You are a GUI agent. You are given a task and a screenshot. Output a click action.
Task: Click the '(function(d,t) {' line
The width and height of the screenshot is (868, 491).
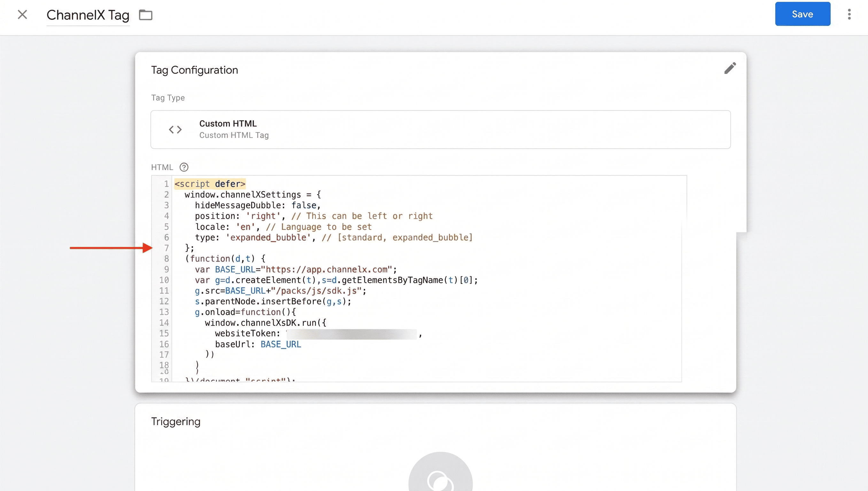(x=225, y=259)
